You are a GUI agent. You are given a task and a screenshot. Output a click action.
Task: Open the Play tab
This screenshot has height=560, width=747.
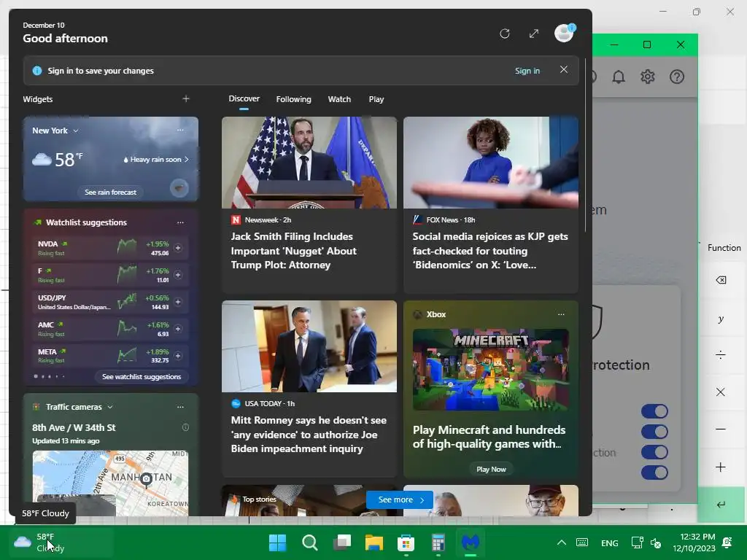[376, 99]
